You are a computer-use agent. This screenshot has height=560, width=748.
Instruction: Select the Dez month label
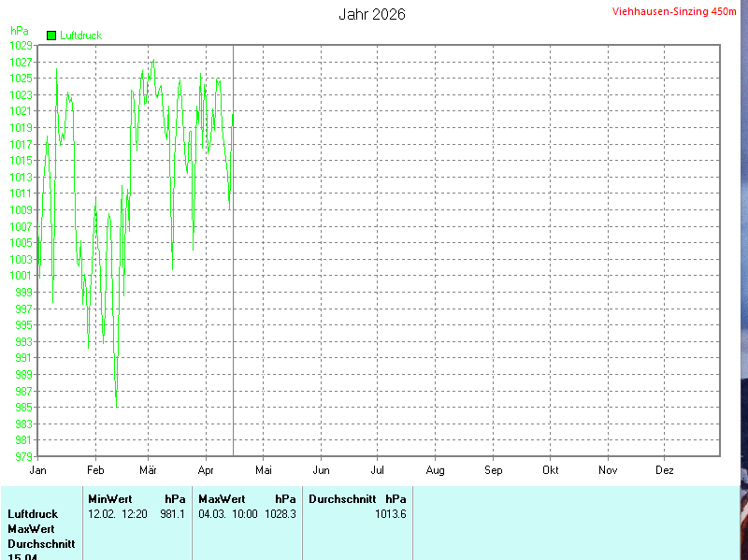[x=664, y=470]
